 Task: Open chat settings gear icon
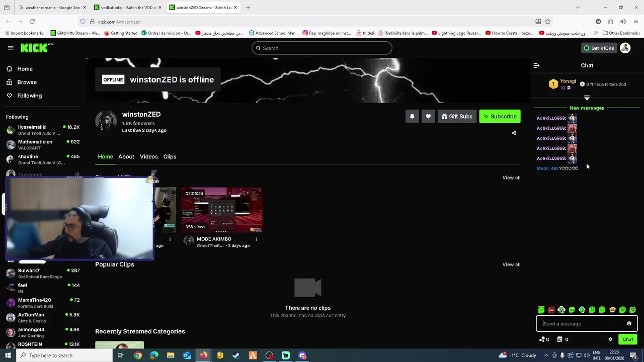click(x=610, y=339)
